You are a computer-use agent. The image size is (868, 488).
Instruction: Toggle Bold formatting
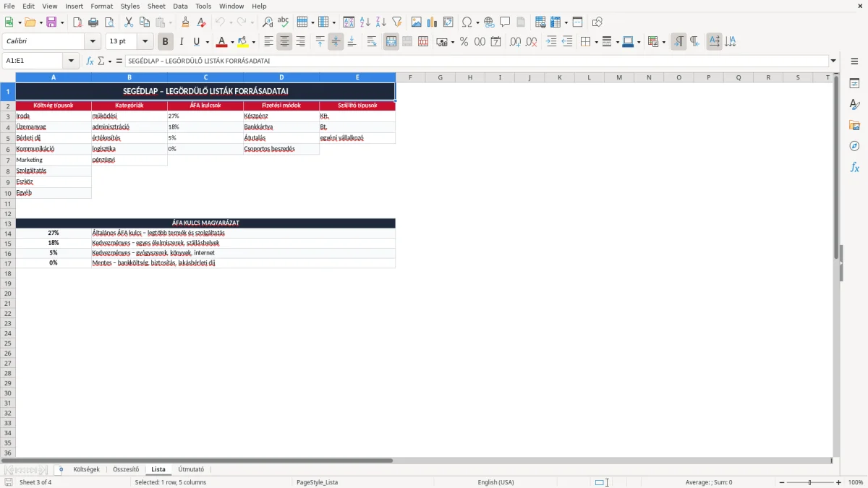[x=166, y=42]
